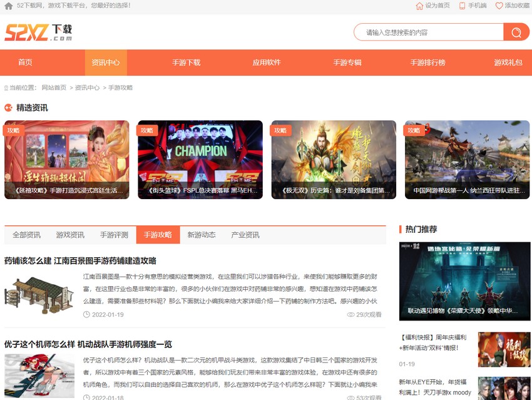Image resolution: width=532 pixels, height=400 pixels.
Task: Open the CHAMPION 街头篮球 featured thumbnail
Action: (x=200, y=160)
